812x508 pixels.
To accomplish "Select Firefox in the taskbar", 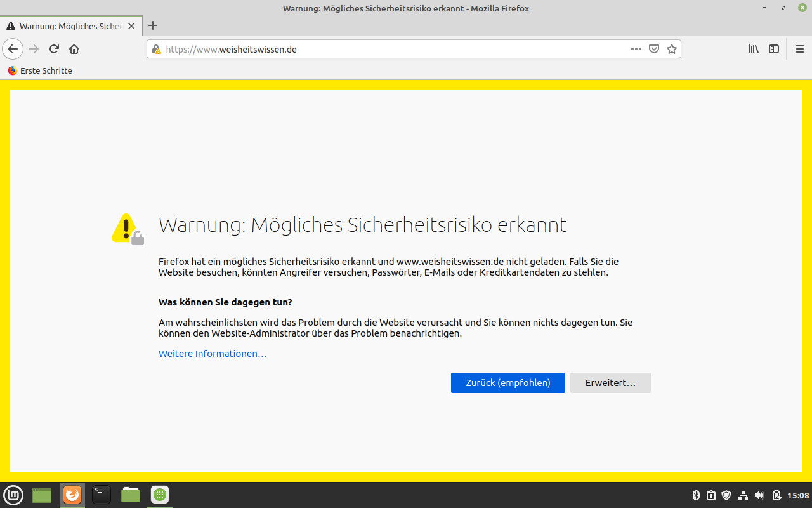I will (72, 495).
